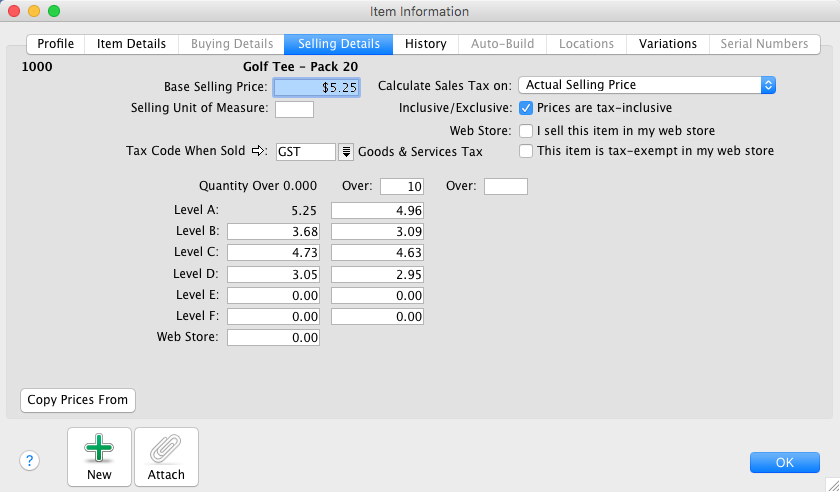Click the empty second Over quantity field
This screenshot has height=492, width=840.
click(505, 186)
